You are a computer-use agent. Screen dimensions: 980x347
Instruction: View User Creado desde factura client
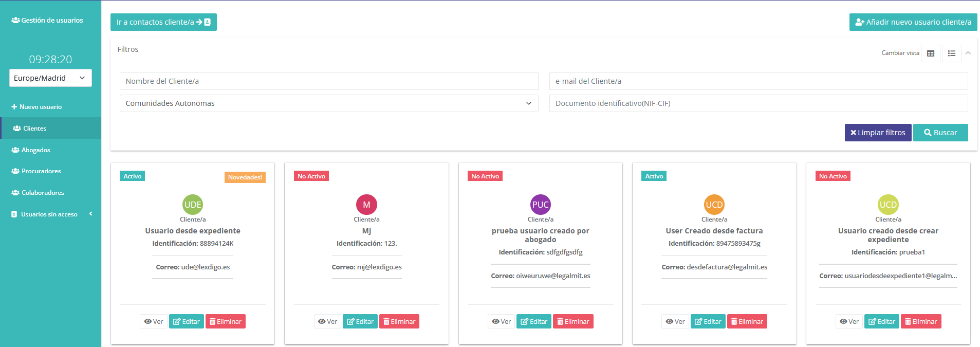click(x=675, y=322)
